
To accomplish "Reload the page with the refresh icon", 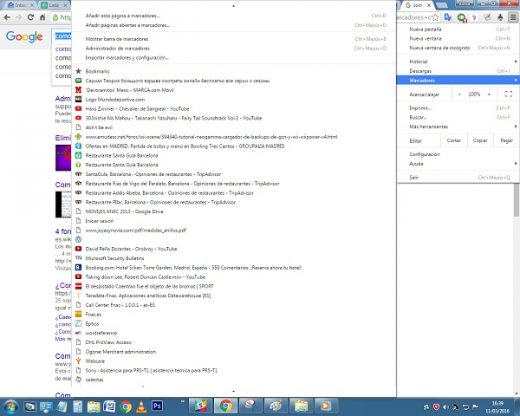I will coord(31,17).
